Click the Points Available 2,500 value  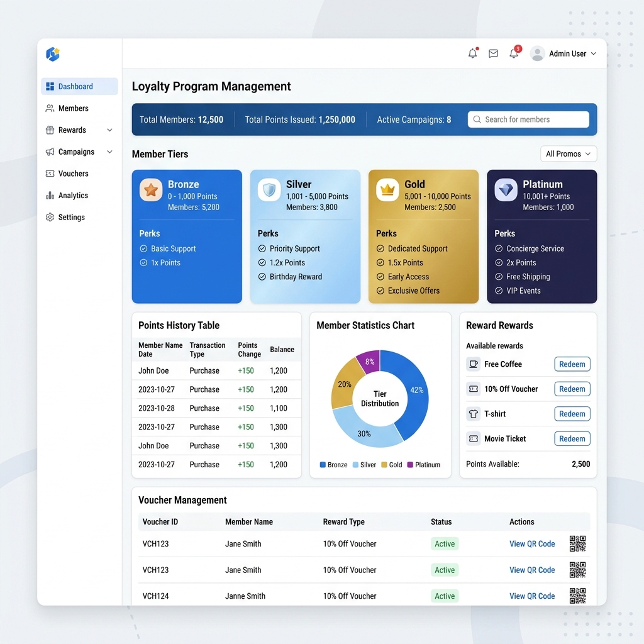click(580, 464)
